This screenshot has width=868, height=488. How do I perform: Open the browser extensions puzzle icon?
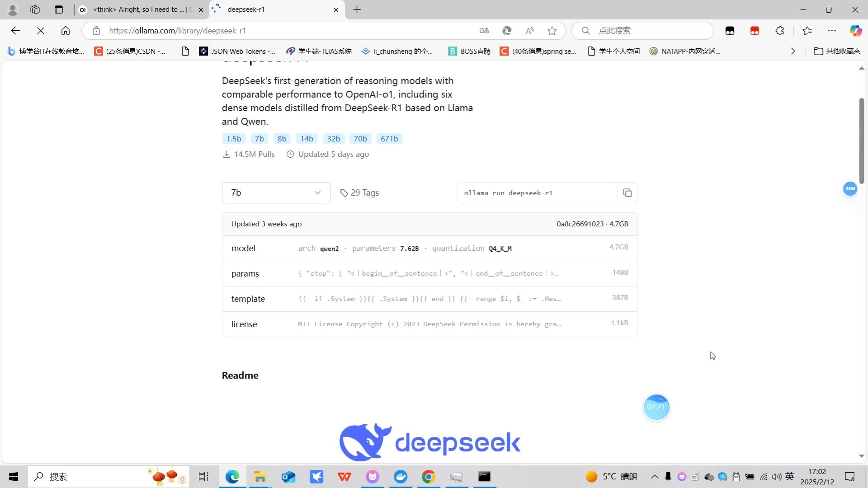pyautogui.click(x=779, y=30)
